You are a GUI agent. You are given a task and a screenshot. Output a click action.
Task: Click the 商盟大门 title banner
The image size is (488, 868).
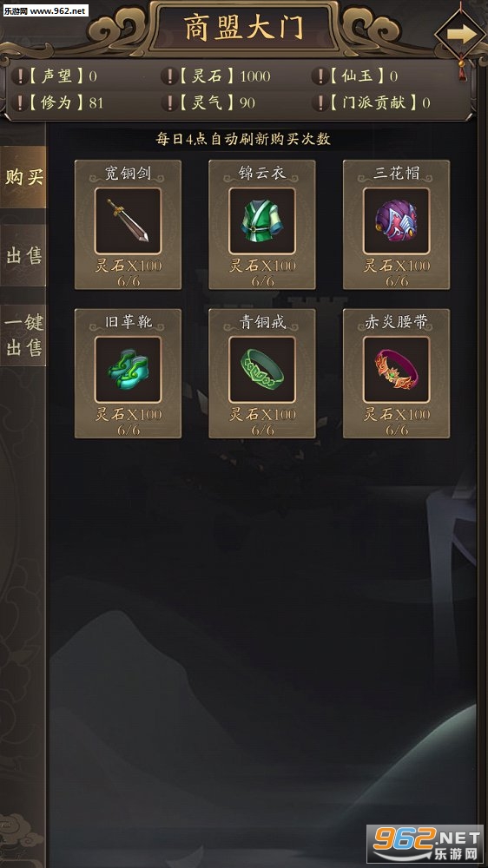tap(244, 28)
